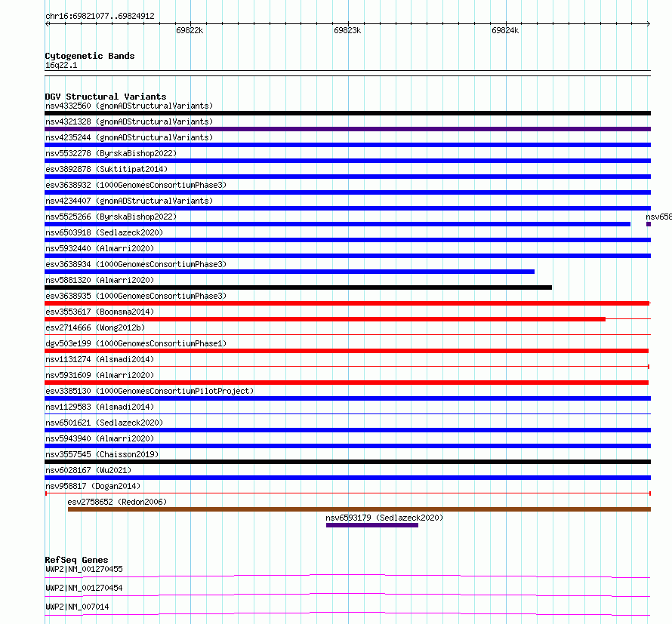Click the blue bar under nsv4234407
This screenshot has width=672, height=624.
pyautogui.click(x=347, y=208)
